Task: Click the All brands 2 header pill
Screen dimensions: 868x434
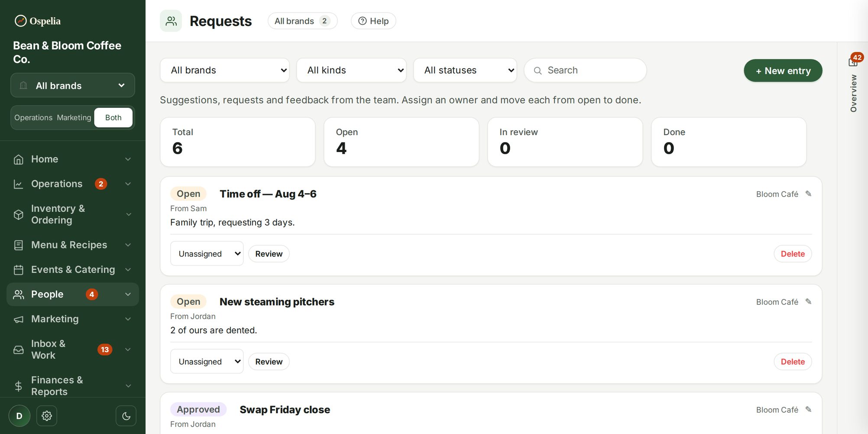Action: coord(302,21)
